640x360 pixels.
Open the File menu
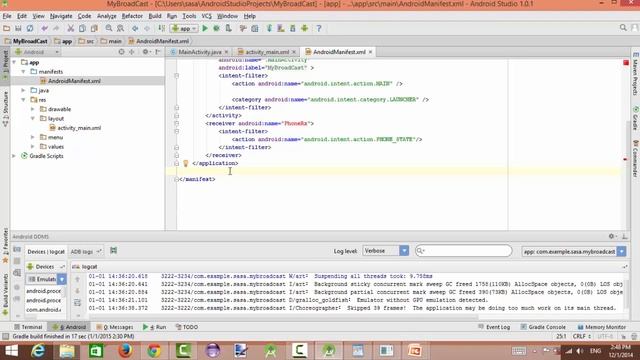(x=7, y=16)
